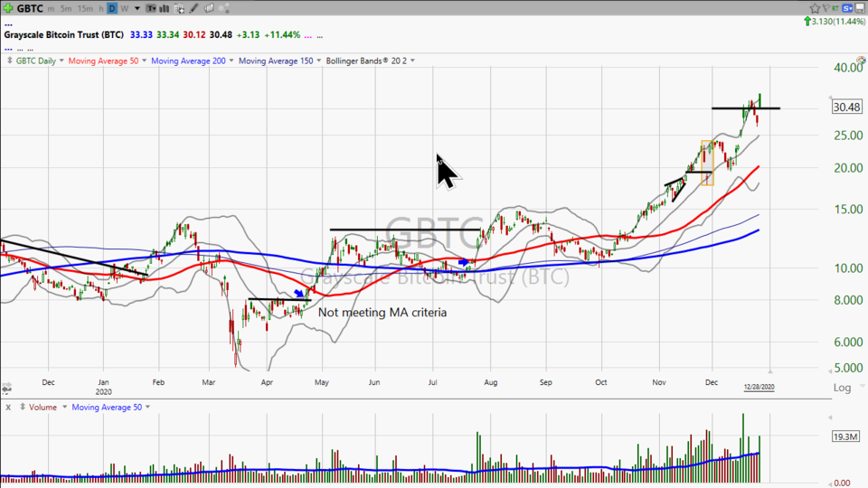This screenshot has width=868, height=488.
Task: Select the Daily 'D' timeframe
Action: coord(112,8)
